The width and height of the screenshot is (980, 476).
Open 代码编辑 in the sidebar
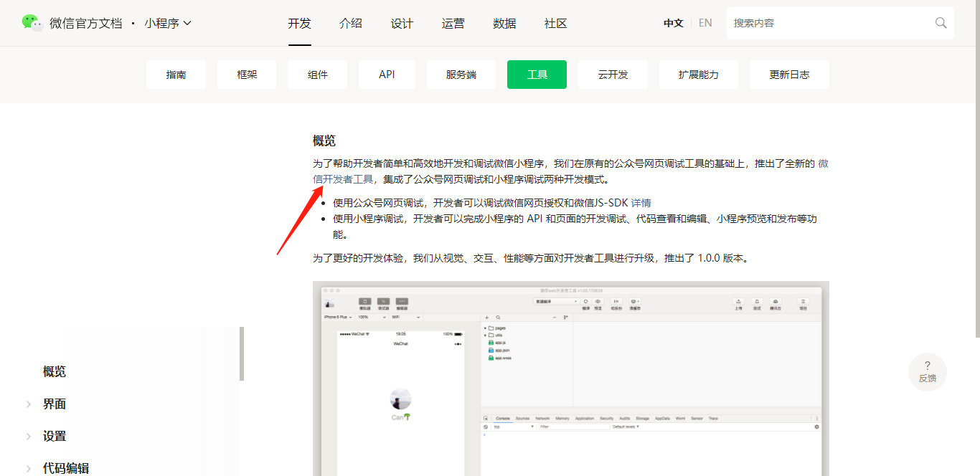click(x=66, y=468)
